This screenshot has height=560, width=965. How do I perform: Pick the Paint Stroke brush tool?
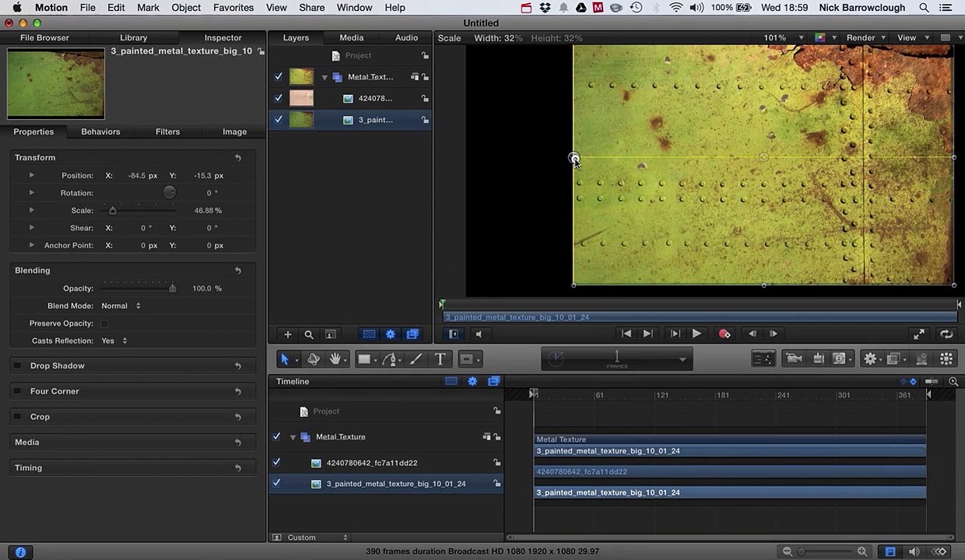pos(416,359)
